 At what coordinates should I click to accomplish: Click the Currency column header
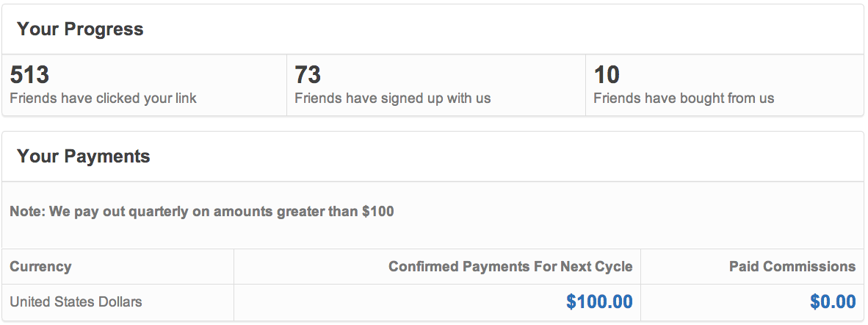[41, 267]
